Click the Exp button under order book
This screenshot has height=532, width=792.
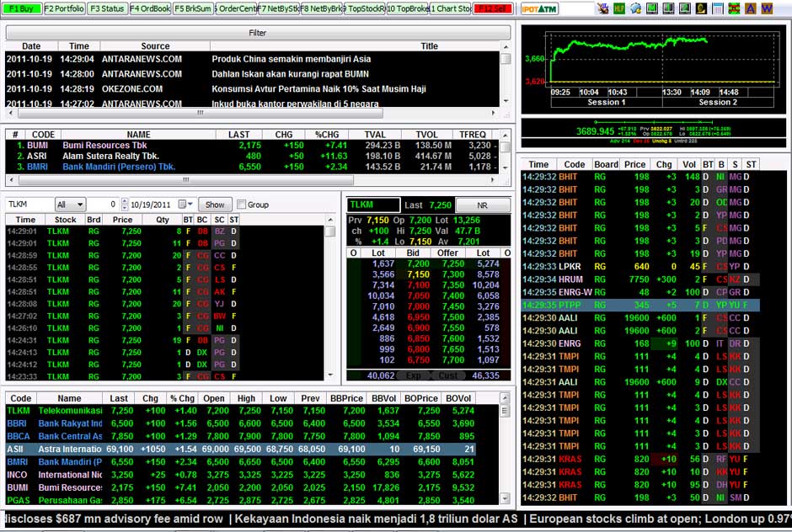(413, 375)
